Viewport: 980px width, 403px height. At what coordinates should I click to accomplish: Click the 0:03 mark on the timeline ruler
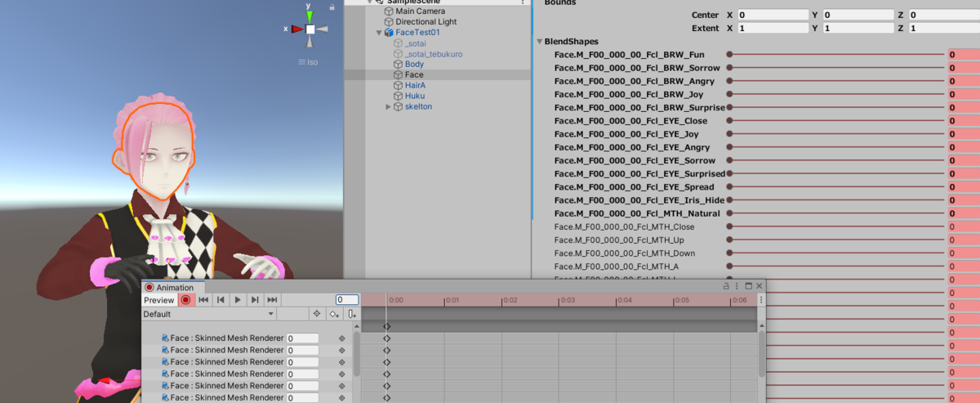coord(567,300)
